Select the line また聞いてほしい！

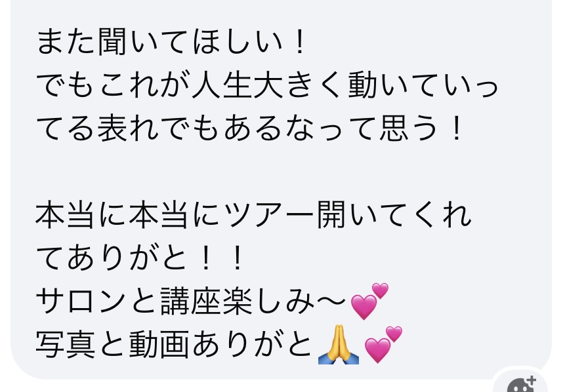tap(172, 42)
